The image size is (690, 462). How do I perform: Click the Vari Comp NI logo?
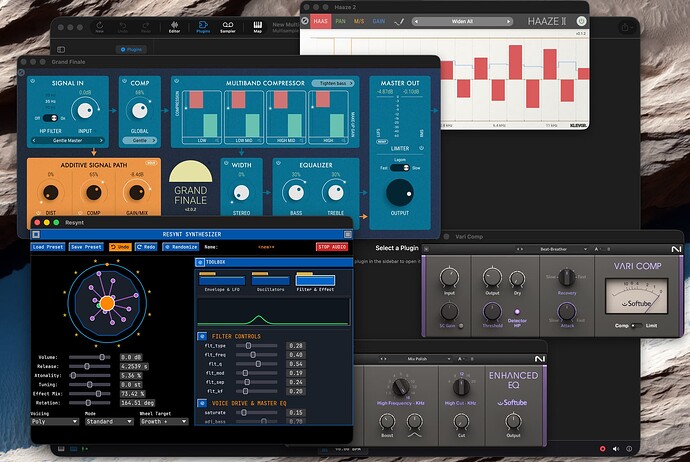(x=676, y=249)
